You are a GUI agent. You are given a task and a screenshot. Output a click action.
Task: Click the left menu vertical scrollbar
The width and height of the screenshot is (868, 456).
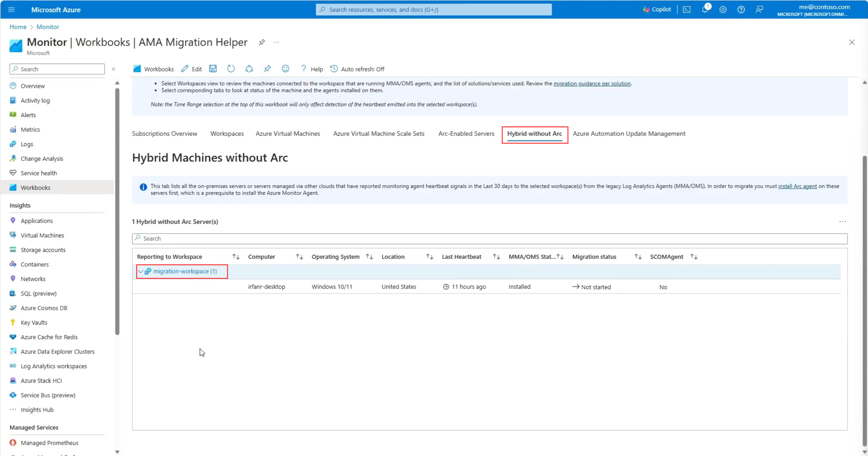117,211
